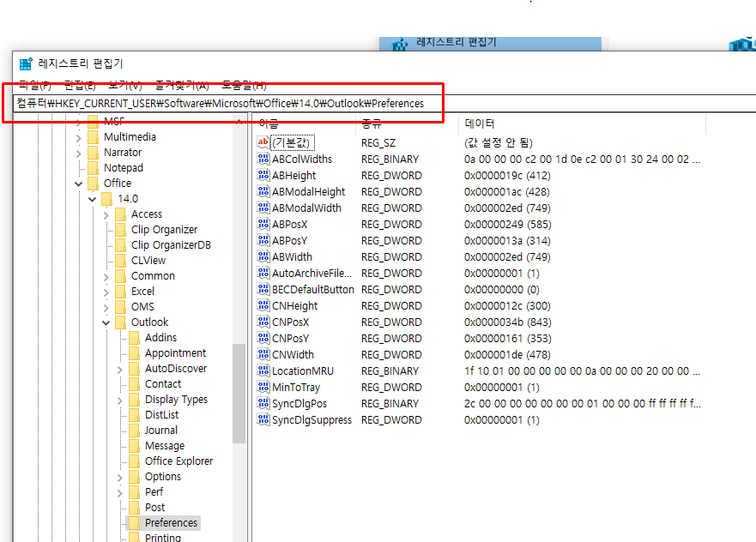Expand the Multimedia tree node
The image size is (756, 542).
click(x=79, y=138)
